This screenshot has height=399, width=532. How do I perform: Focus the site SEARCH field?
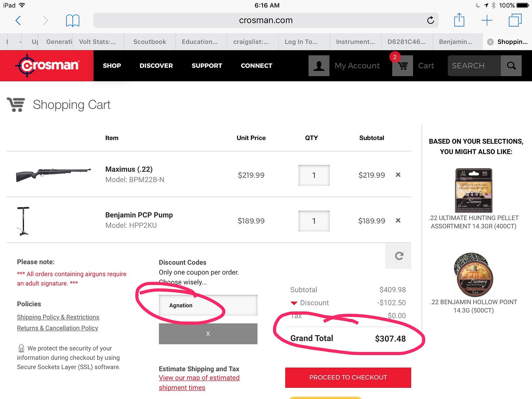[474, 66]
